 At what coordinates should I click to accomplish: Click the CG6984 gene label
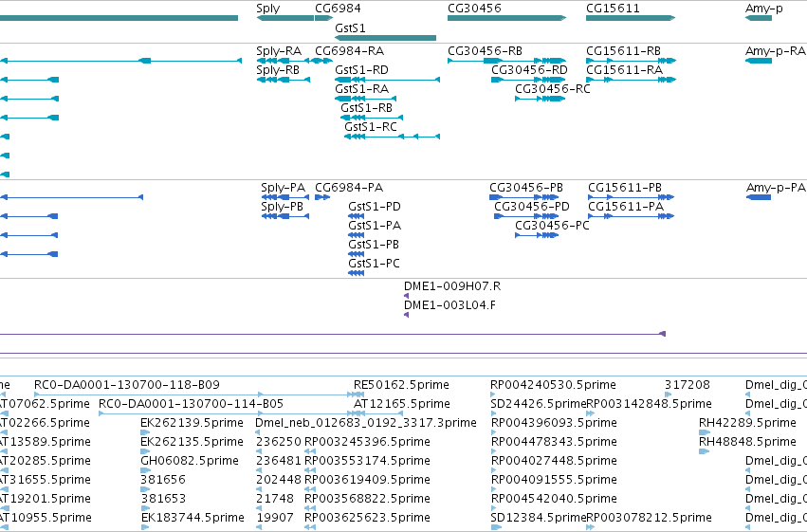tap(338, 9)
